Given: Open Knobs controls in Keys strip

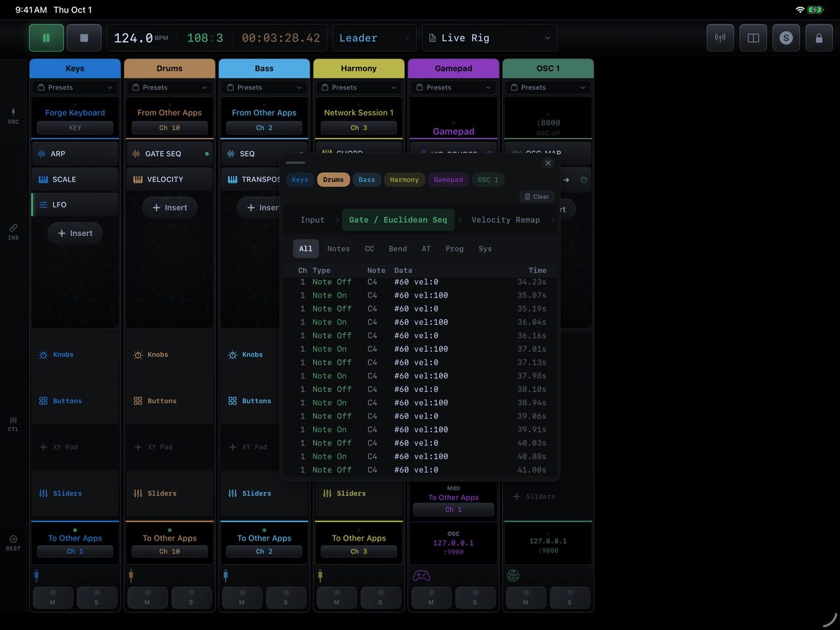Looking at the screenshot, I should coord(75,355).
